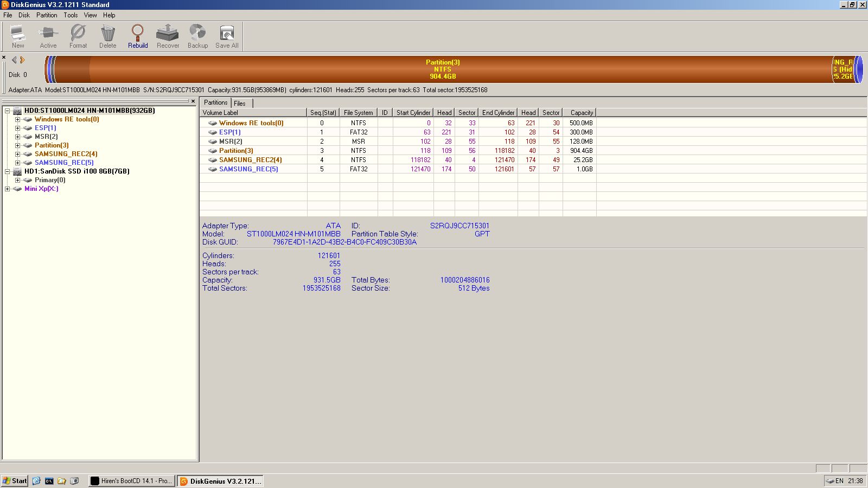The image size is (868, 488).
Task: Expand Partition(3) tree node
Action: click(x=17, y=145)
